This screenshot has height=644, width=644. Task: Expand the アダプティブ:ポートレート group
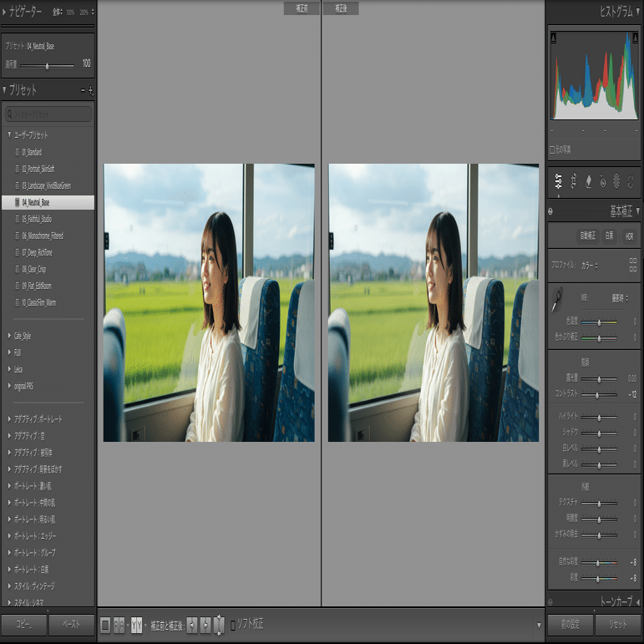tap(9, 419)
